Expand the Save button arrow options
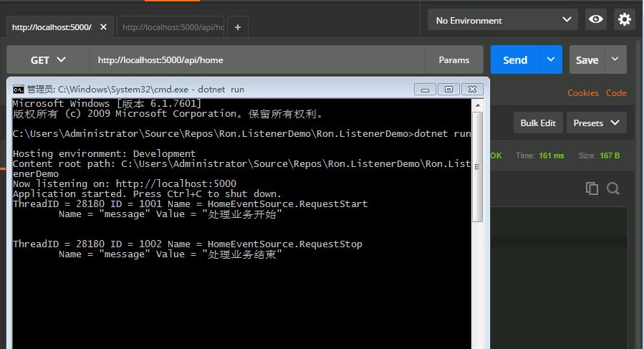The image size is (644, 349). point(615,59)
